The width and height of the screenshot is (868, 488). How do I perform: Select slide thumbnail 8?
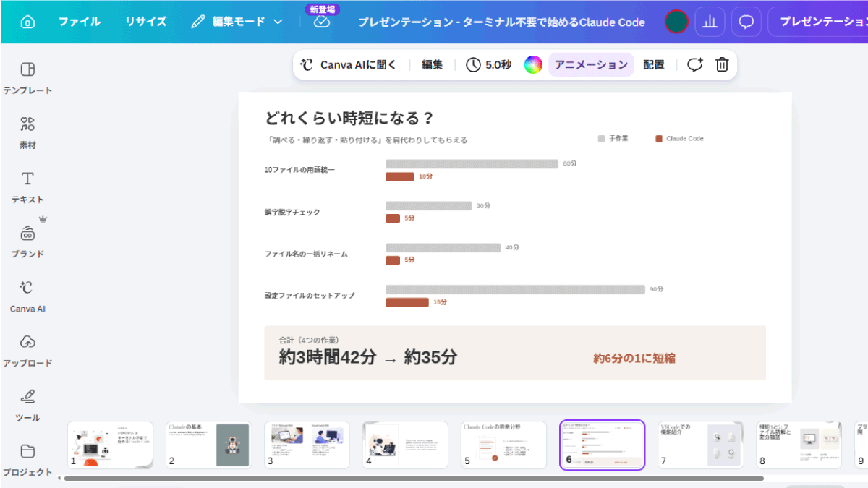[x=799, y=445]
